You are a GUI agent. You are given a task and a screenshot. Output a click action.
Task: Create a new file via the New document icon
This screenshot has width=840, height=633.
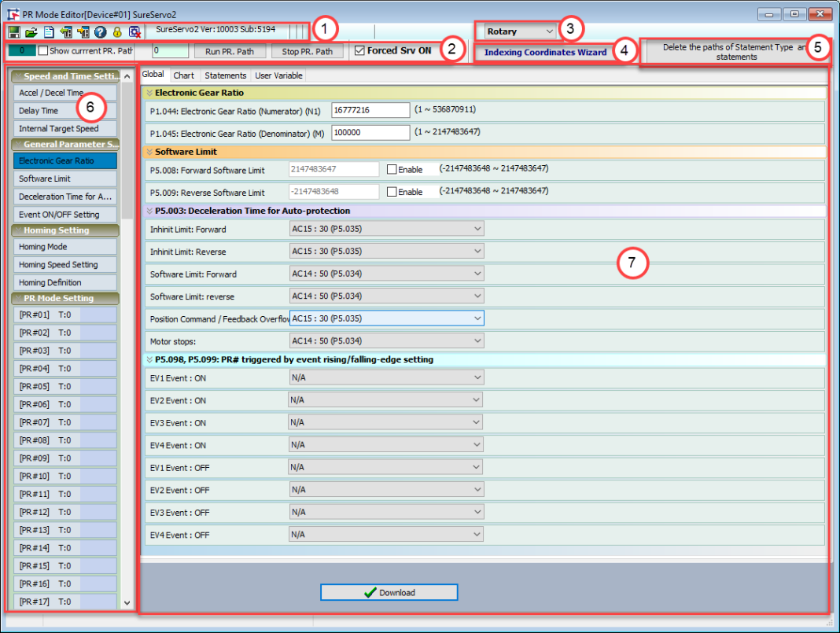49,31
